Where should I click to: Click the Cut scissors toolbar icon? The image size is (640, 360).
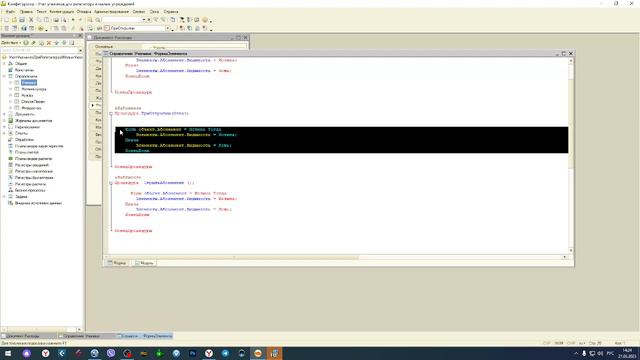pyautogui.click(x=31, y=20)
